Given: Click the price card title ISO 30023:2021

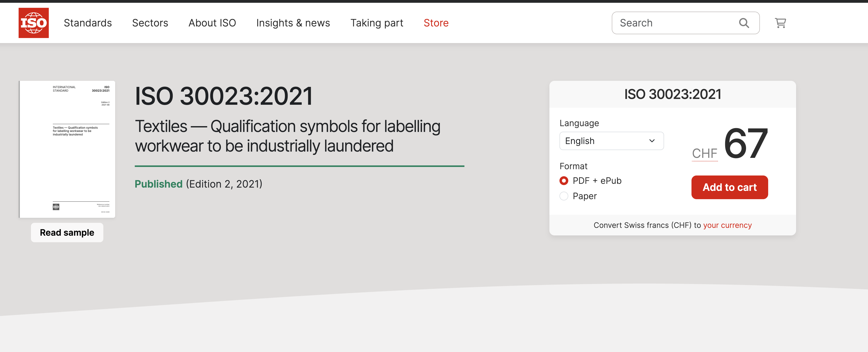Looking at the screenshot, I should click(673, 94).
